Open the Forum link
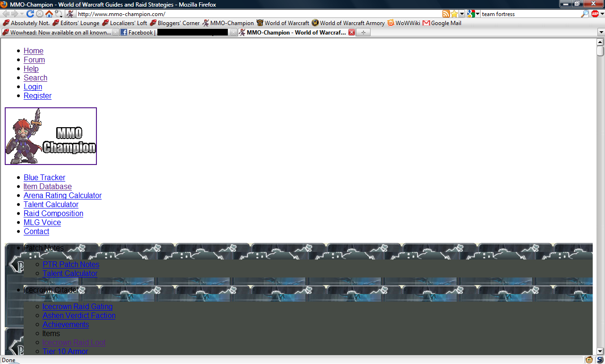This screenshot has height=364, width=605. 35,60
